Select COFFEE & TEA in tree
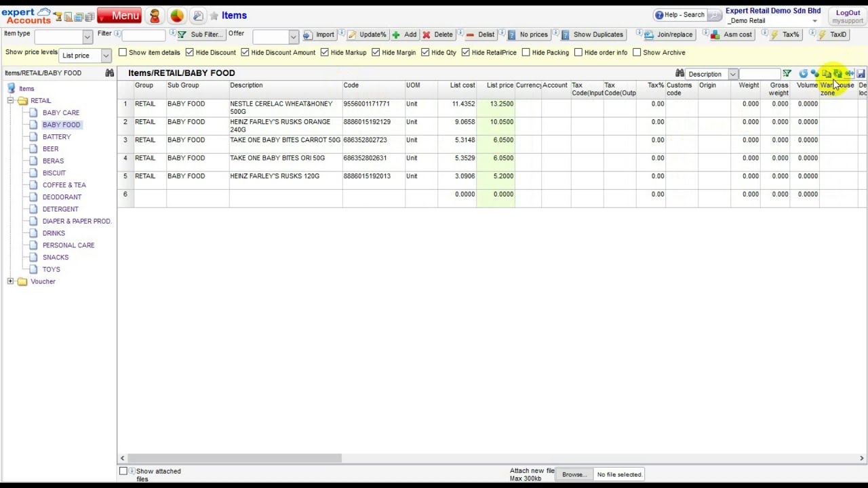The width and height of the screenshot is (868, 488). click(64, 185)
